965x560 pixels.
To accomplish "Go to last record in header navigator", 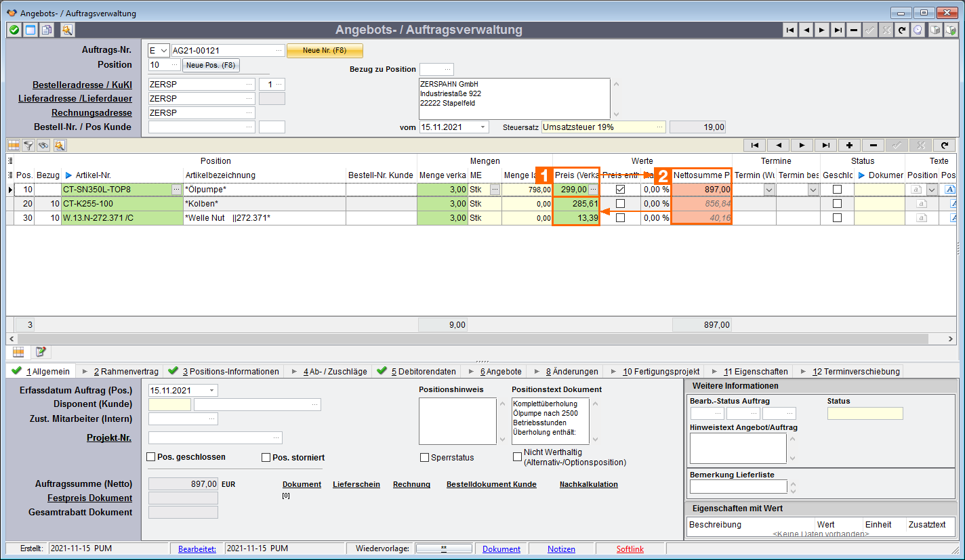I will [838, 30].
